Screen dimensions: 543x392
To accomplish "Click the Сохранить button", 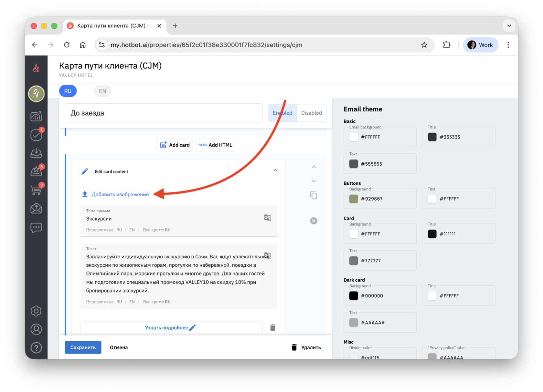I will [83, 347].
